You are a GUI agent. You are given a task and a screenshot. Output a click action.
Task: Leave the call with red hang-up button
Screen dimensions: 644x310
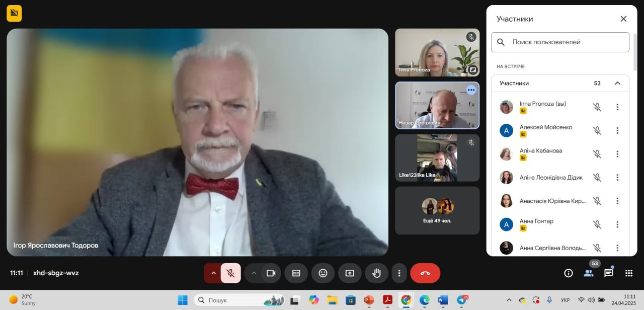coord(425,273)
